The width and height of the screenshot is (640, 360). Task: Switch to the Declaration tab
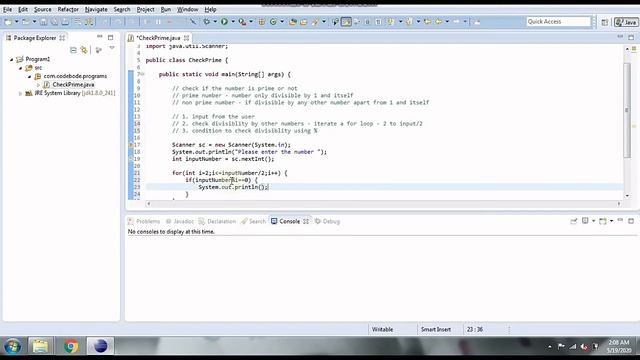(217, 221)
